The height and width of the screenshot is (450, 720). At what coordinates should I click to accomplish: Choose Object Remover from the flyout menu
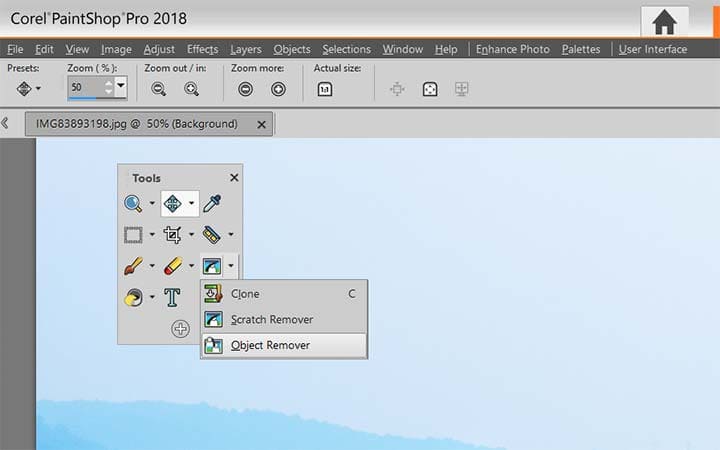pyautogui.click(x=284, y=345)
